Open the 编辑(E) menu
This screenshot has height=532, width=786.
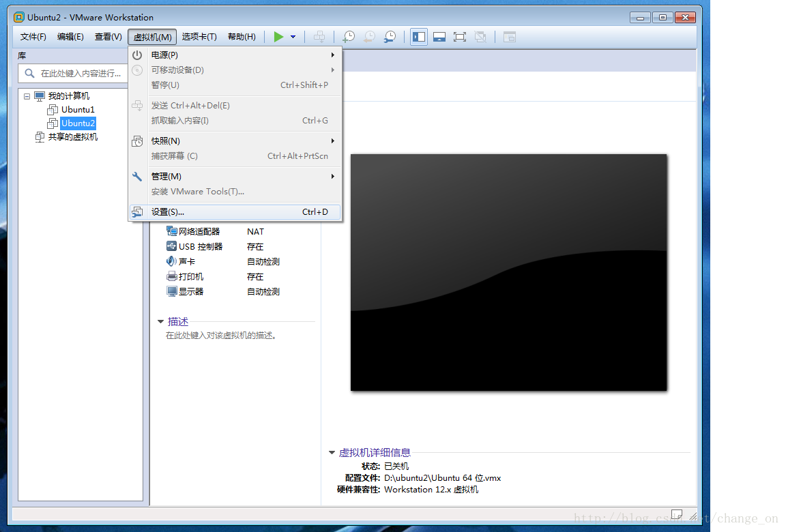[x=70, y=37]
